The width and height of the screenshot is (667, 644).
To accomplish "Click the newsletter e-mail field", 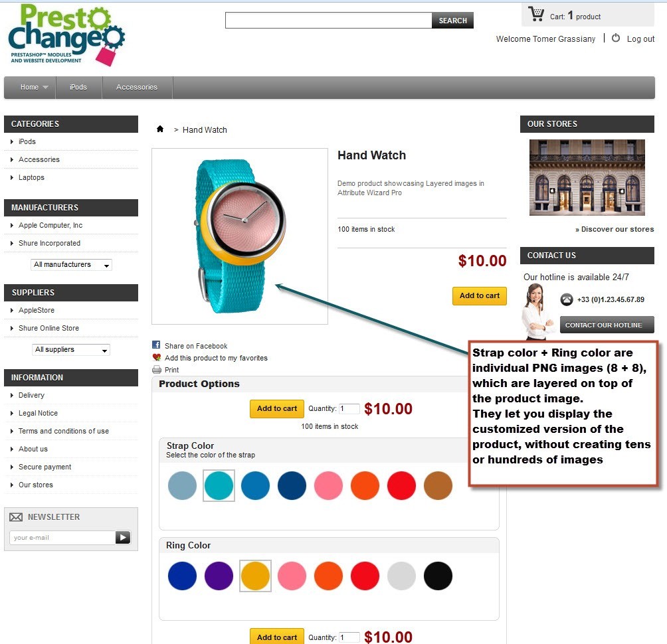I will coord(62,537).
